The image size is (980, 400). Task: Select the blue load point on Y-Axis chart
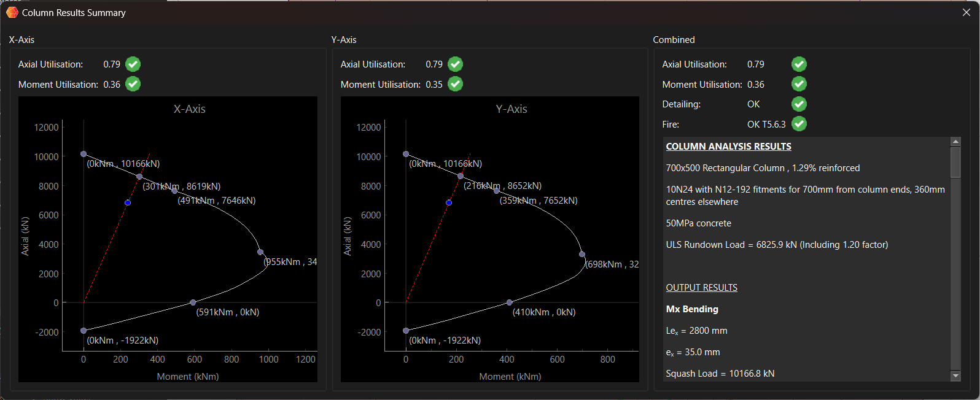(x=449, y=202)
